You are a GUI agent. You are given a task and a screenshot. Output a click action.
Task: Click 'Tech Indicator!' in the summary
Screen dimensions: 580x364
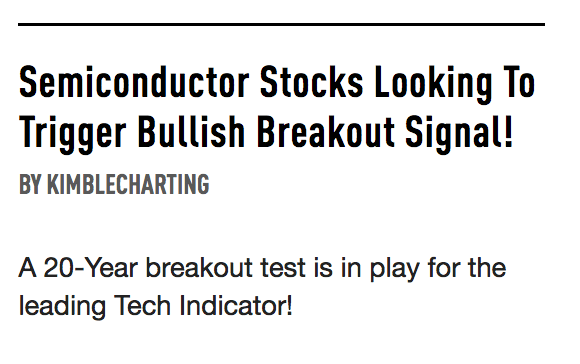click(203, 306)
